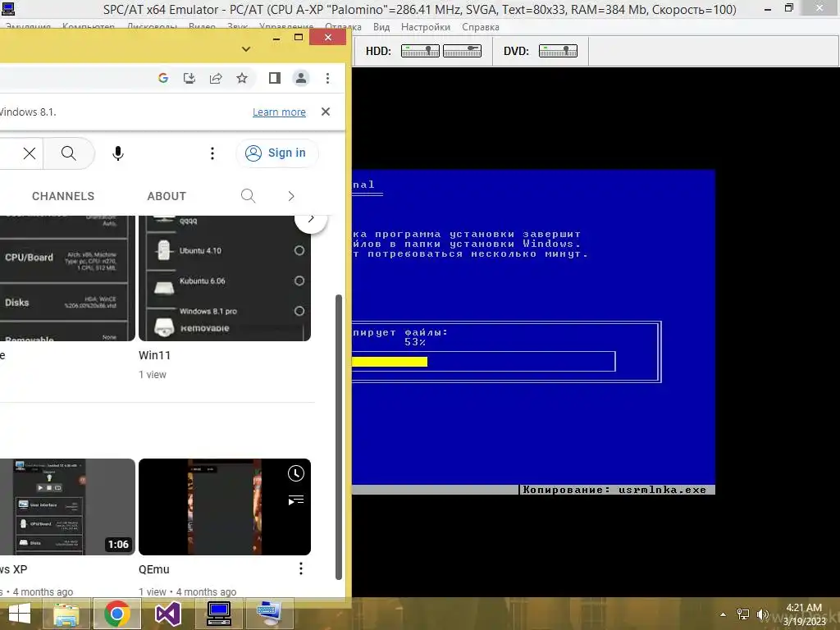
Task: Open the network tray icon
Action: pyautogui.click(x=743, y=614)
